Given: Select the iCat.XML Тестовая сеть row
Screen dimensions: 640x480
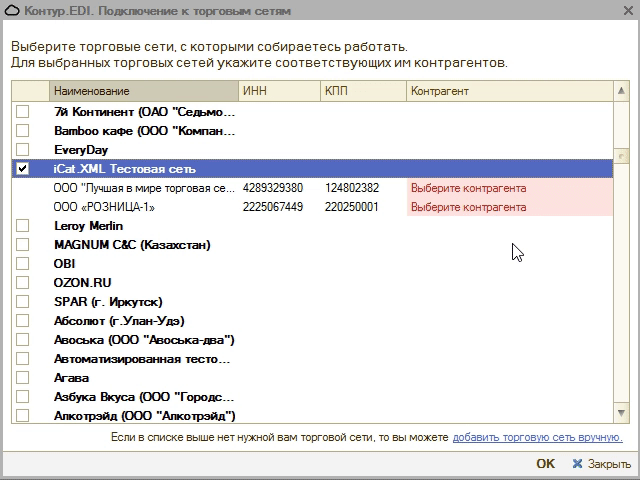Looking at the screenshot, I should tap(312, 169).
